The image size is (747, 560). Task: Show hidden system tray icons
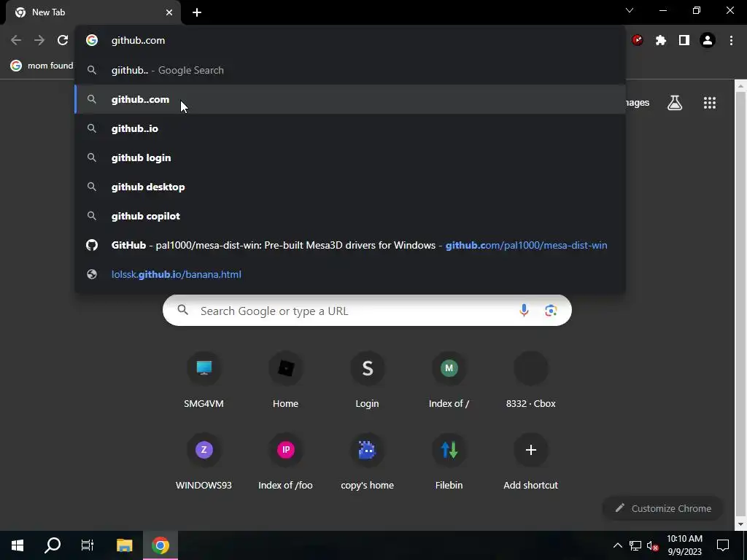point(617,545)
